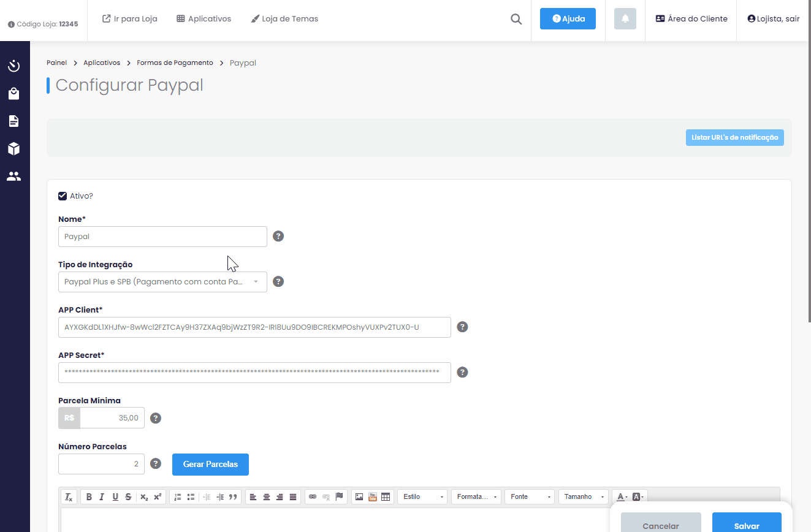Toggle bold formatting in the editor
811x532 pixels.
[x=89, y=496]
